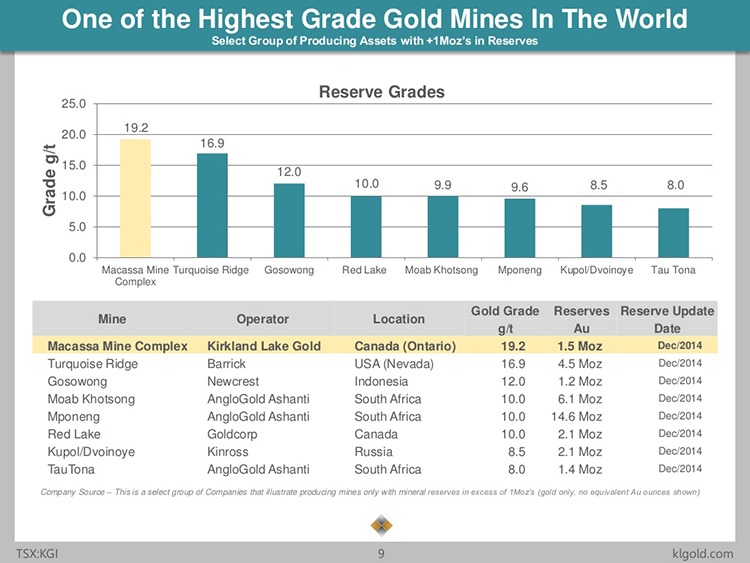
Task: Click the 6.1 Moz reserves cell
Action: pos(580,399)
